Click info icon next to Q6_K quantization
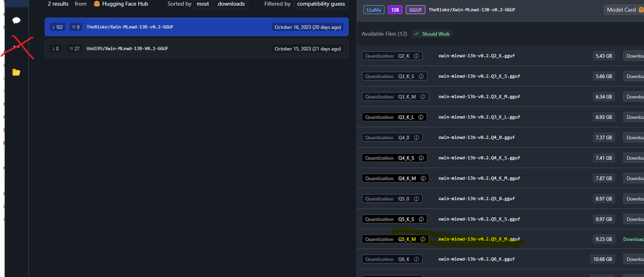The height and width of the screenshot is (277, 644). (417, 259)
